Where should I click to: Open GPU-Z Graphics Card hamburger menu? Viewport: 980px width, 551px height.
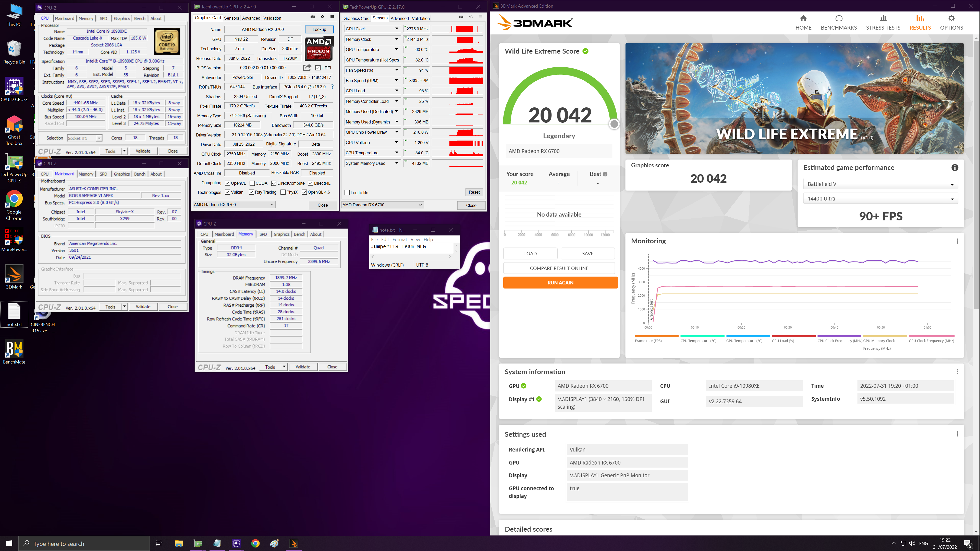pyautogui.click(x=332, y=17)
